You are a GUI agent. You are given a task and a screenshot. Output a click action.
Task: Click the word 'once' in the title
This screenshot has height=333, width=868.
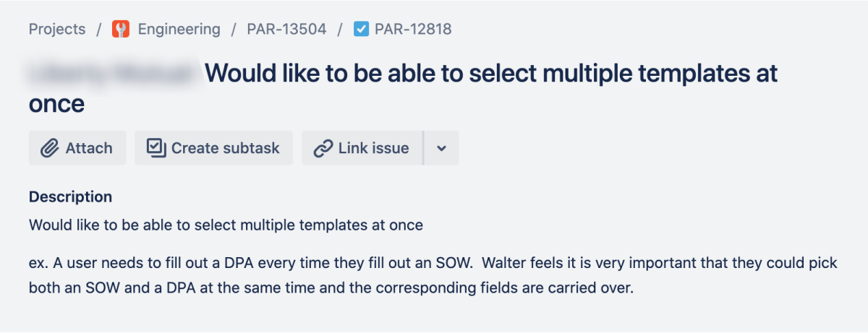pyautogui.click(x=56, y=104)
